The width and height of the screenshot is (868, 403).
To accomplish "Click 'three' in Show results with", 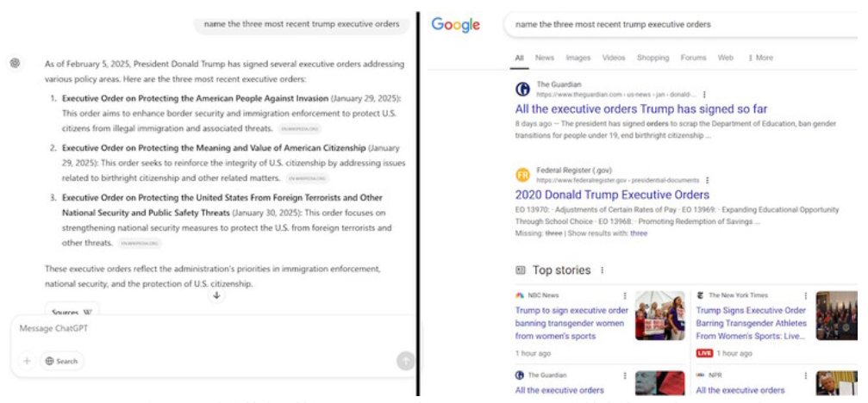I will pyautogui.click(x=639, y=233).
